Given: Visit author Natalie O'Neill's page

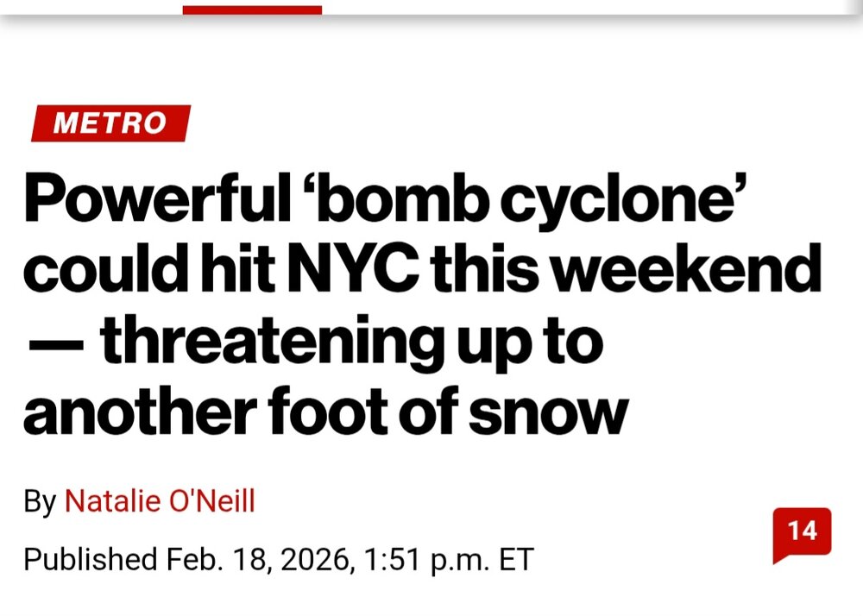Looking at the screenshot, I should pyautogui.click(x=161, y=500).
